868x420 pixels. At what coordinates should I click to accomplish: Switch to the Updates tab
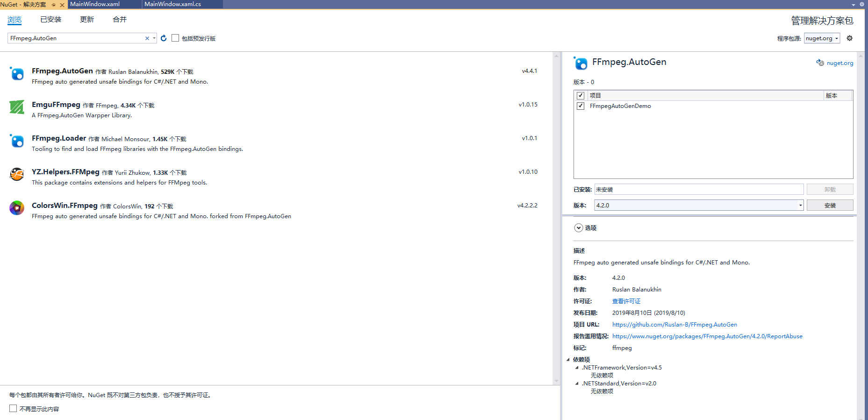pos(87,20)
